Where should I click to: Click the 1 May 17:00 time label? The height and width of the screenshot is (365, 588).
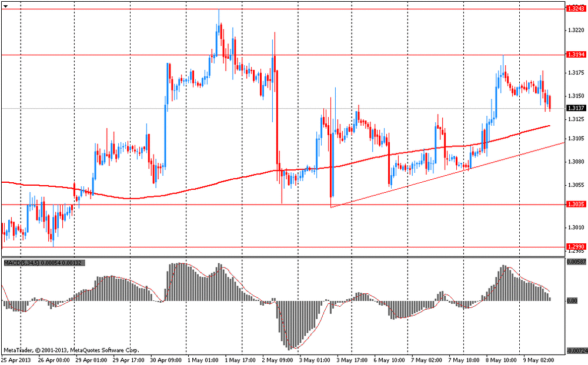pos(240,360)
